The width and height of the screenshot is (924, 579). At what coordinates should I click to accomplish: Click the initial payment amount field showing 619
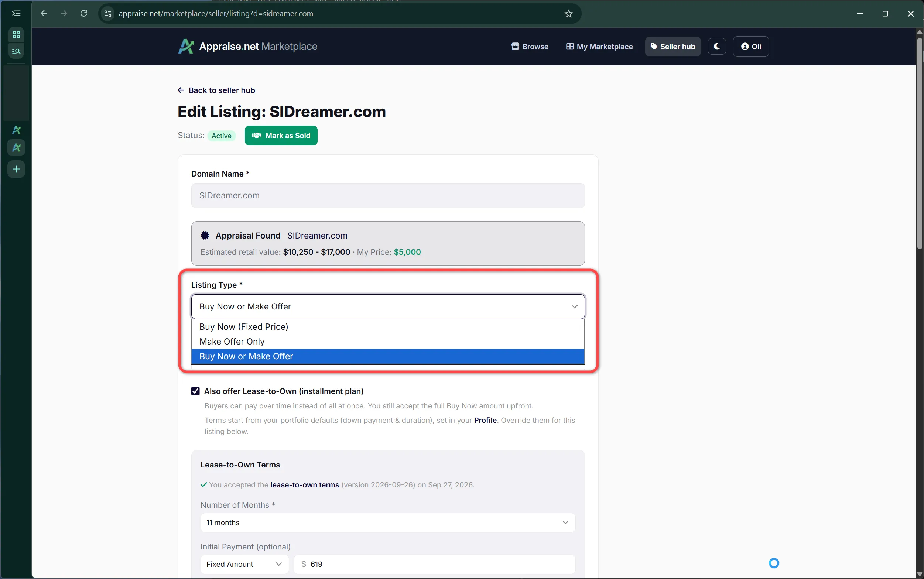point(435,564)
